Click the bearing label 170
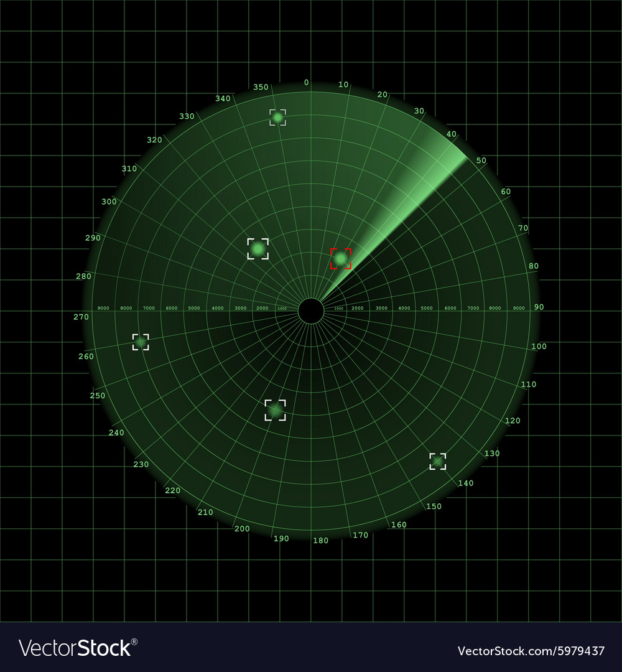Image resolution: width=622 pixels, height=672 pixels. tap(361, 535)
